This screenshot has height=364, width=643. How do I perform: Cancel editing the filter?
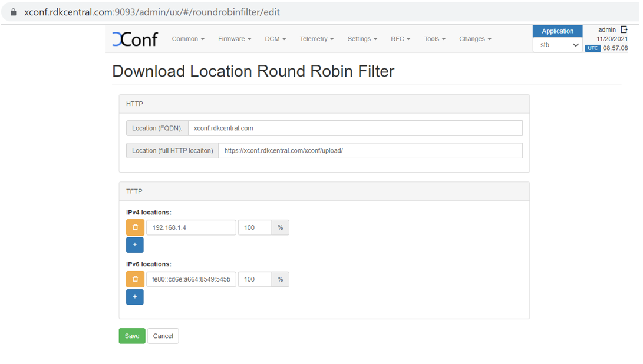click(x=163, y=336)
